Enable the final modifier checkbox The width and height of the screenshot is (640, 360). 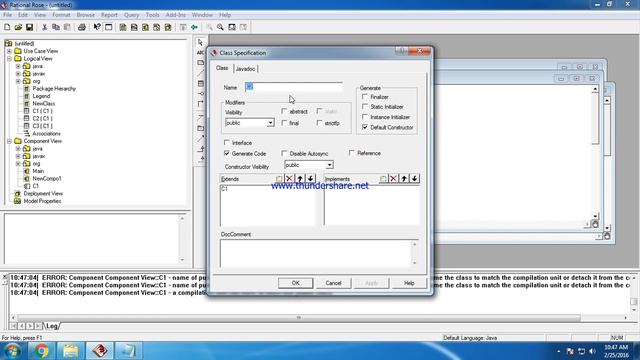tap(284, 123)
